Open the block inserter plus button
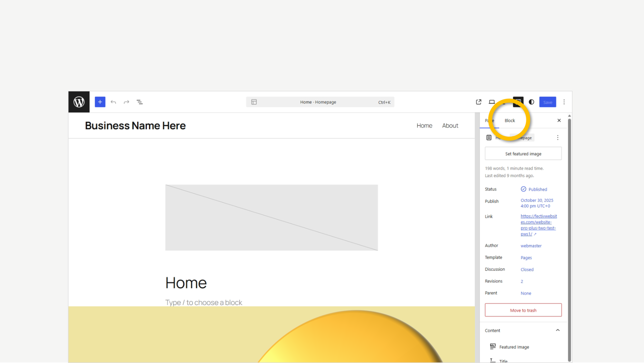Viewport: 644px width, 363px height. pos(100,102)
